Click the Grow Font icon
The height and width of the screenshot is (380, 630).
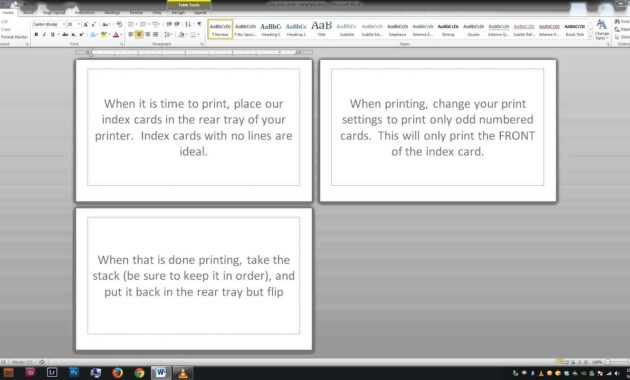pos(86,25)
